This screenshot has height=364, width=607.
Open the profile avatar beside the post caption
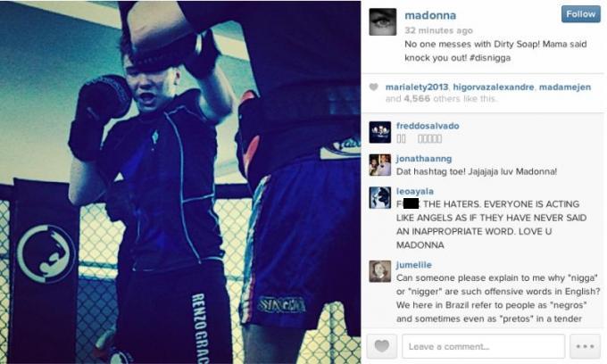pyautogui.click(x=382, y=22)
